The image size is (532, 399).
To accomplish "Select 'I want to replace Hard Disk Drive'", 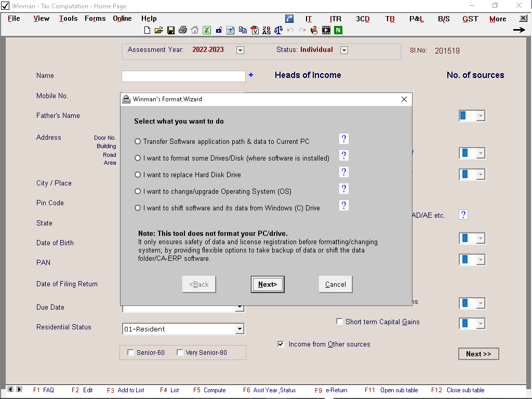I will point(138,175).
